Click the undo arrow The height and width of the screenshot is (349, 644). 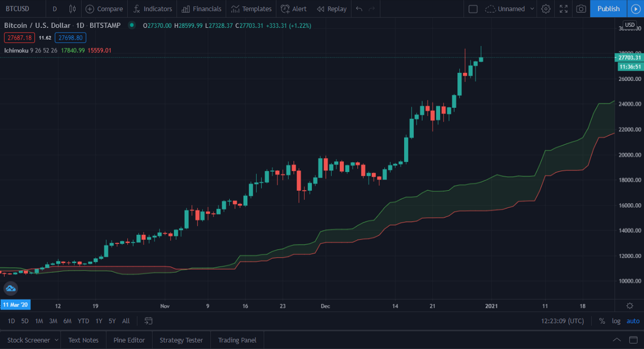pyautogui.click(x=359, y=9)
